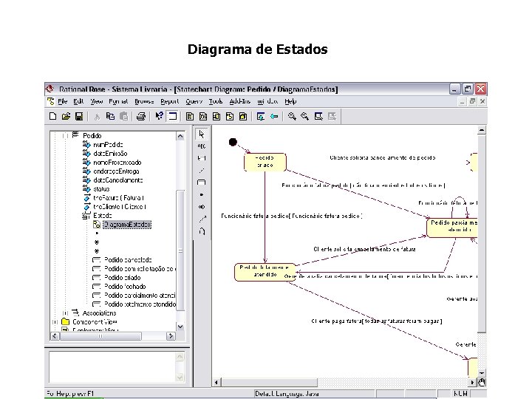Screen dimensions: 532x399
Task: Click the Browse Parent toolbar icon
Action: (x=261, y=117)
